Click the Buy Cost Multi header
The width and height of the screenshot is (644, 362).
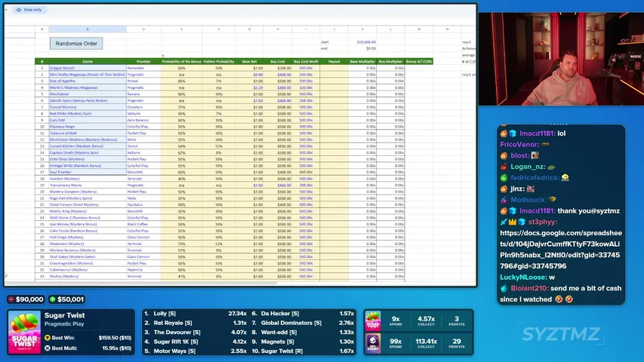306,62
